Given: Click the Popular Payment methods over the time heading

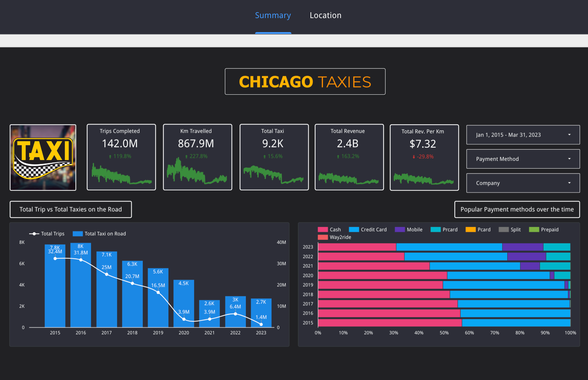Looking at the screenshot, I should point(517,210).
